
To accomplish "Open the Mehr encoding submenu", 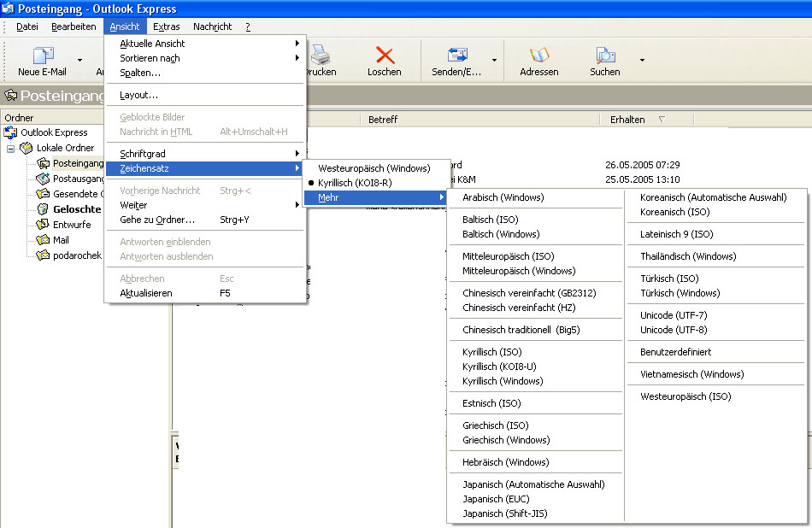I will pos(374,197).
